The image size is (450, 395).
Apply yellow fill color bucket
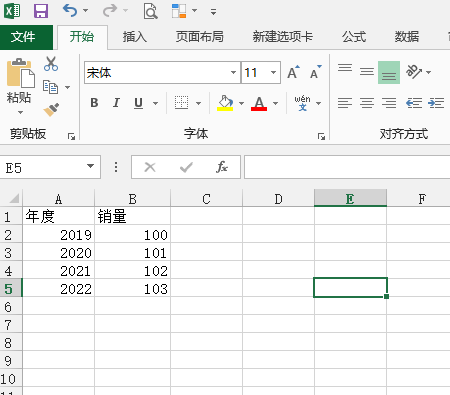(225, 103)
